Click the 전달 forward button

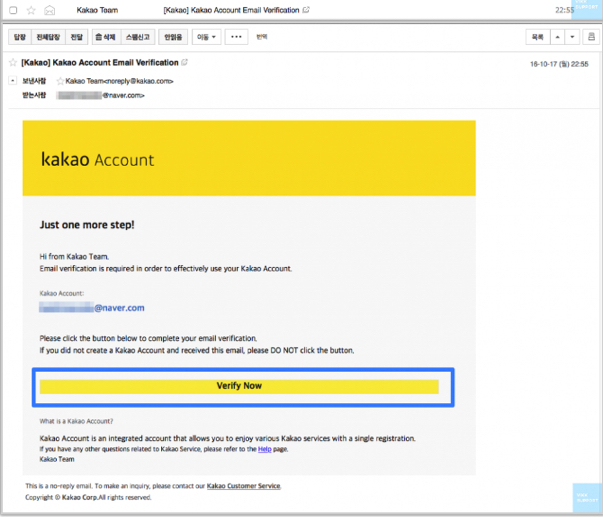point(77,37)
